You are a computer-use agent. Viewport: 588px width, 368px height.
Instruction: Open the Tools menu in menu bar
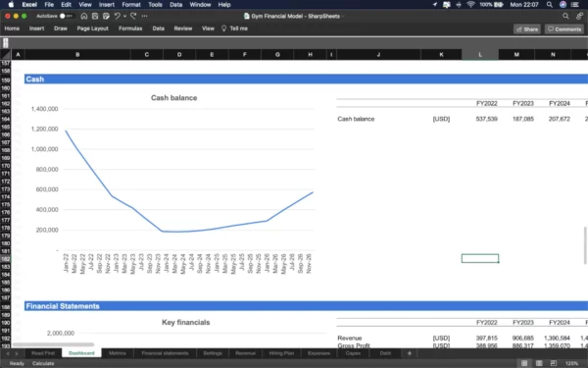(x=155, y=5)
